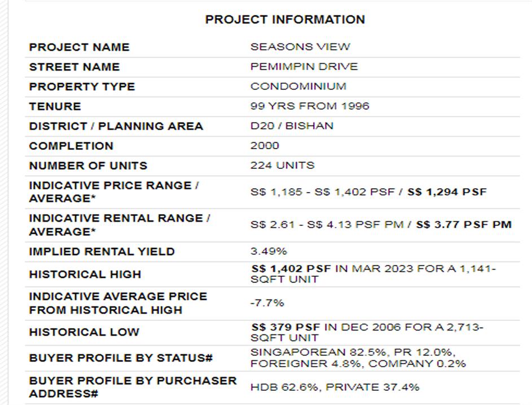Click the PEMIMPIN DRIVE street name
The height and width of the screenshot is (405, 532).
pos(304,67)
